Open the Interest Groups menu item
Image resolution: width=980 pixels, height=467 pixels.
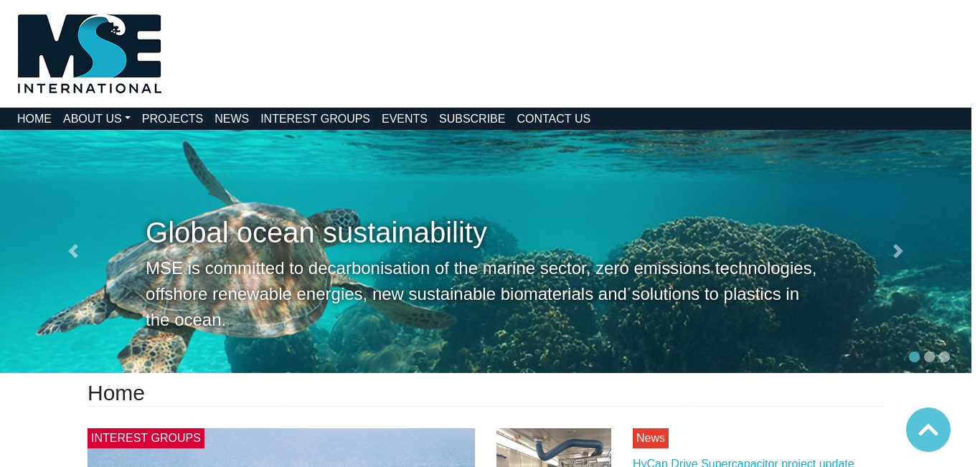pyautogui.click(x=315, y=119)
